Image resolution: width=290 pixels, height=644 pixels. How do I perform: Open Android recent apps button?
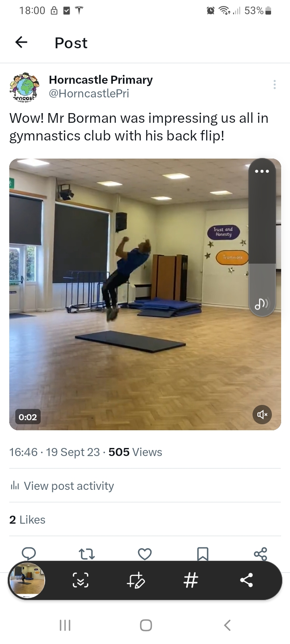(x=65, y=625)
